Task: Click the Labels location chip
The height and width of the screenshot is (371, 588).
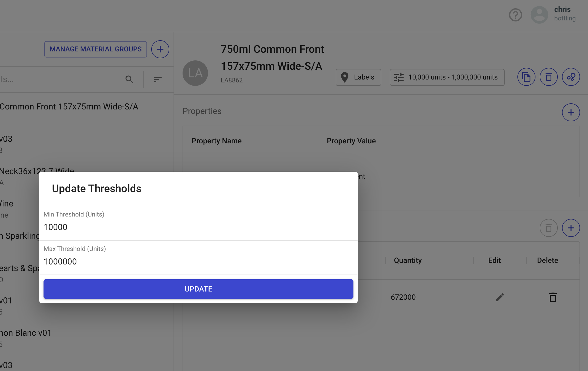Action: click(358, 77)
